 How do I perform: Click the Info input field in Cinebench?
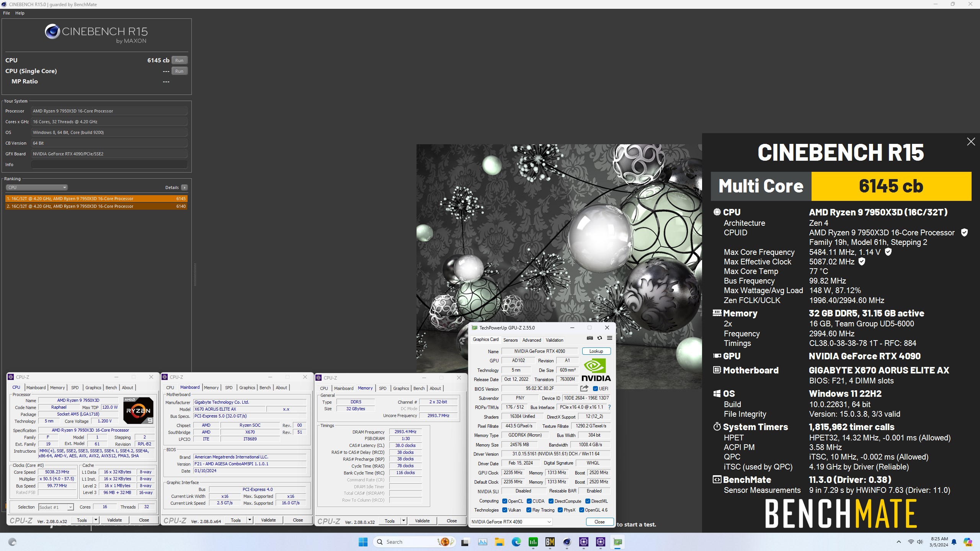(109, 165)
